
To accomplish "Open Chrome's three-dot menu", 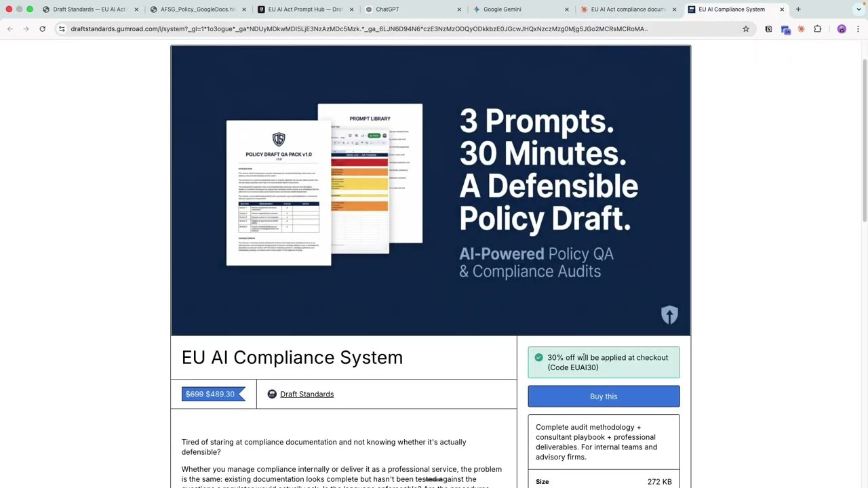I will [x=858, y=29].
